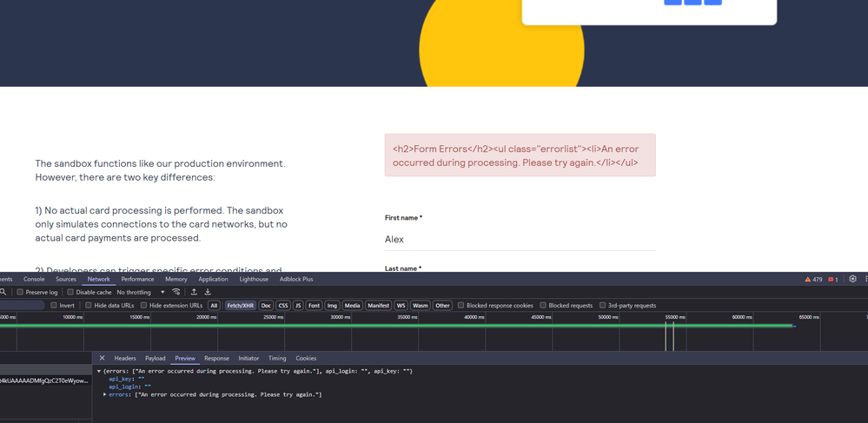
Task: Enable the Preserve log checkbox
Action: point(21,292)
